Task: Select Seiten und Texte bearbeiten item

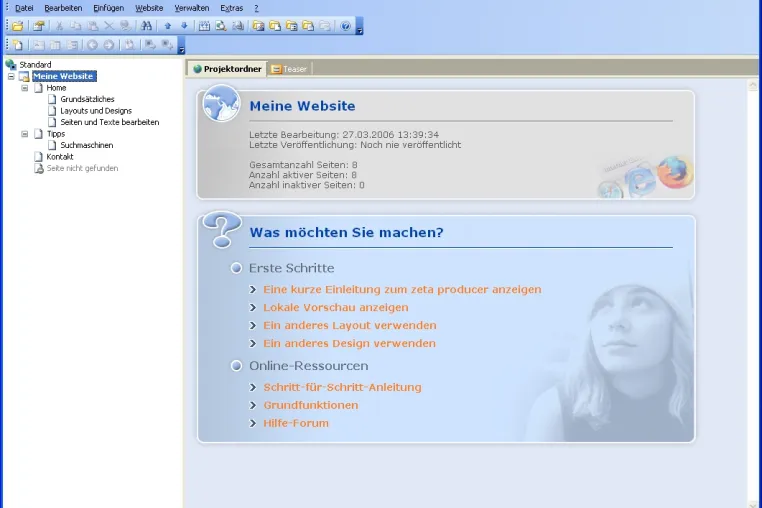Action: [x=110, y=122]
